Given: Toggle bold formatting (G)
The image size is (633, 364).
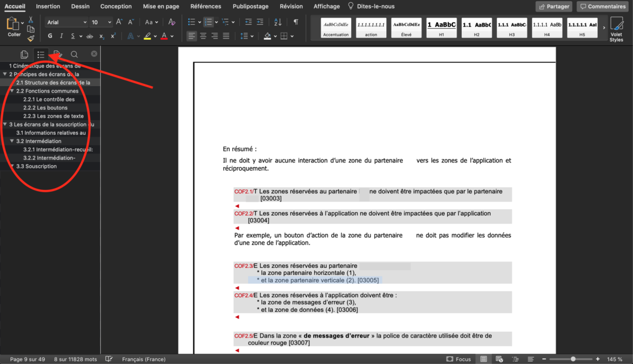Looking at the screenshot, I should click(50, 36).
